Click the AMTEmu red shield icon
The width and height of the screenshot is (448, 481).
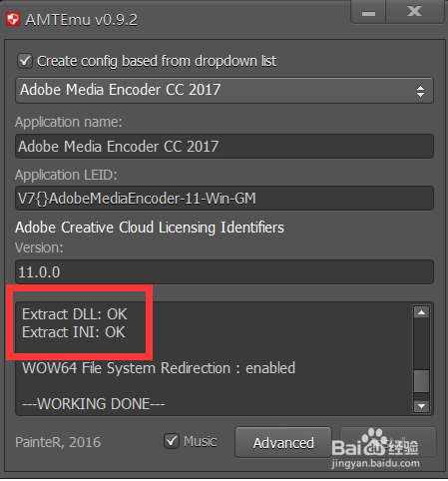pos(13,19)
